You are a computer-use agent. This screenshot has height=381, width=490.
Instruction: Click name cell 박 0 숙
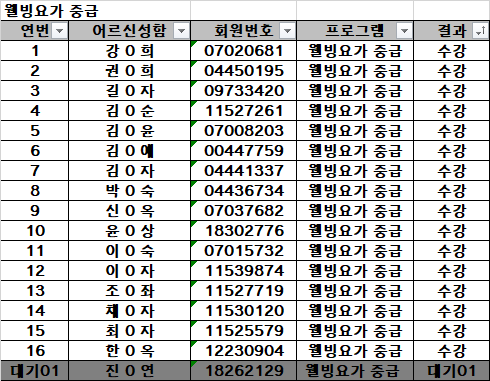[130, 191]
